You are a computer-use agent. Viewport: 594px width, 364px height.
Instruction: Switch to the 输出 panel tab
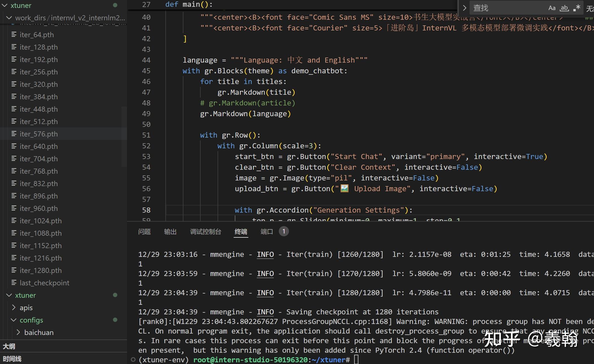(x=170, y=232)
